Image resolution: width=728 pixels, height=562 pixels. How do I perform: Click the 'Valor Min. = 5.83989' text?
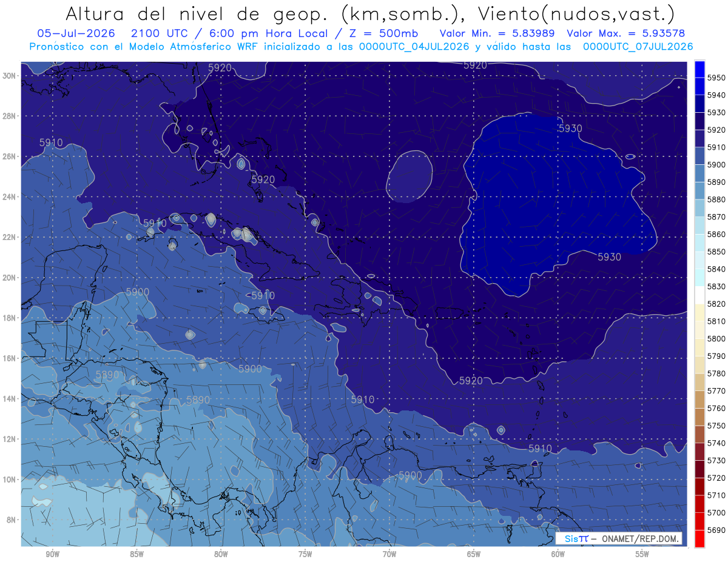[x=497, y=33]
